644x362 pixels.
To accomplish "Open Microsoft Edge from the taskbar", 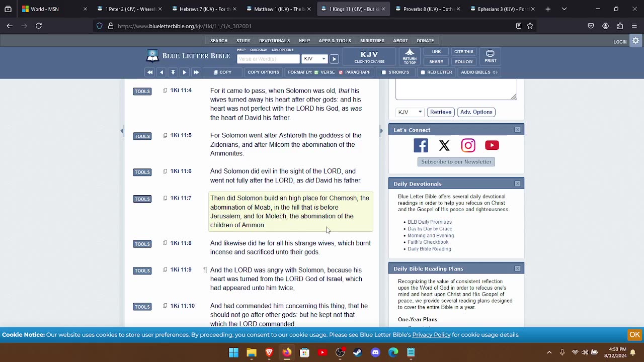I will pos(393,352).
